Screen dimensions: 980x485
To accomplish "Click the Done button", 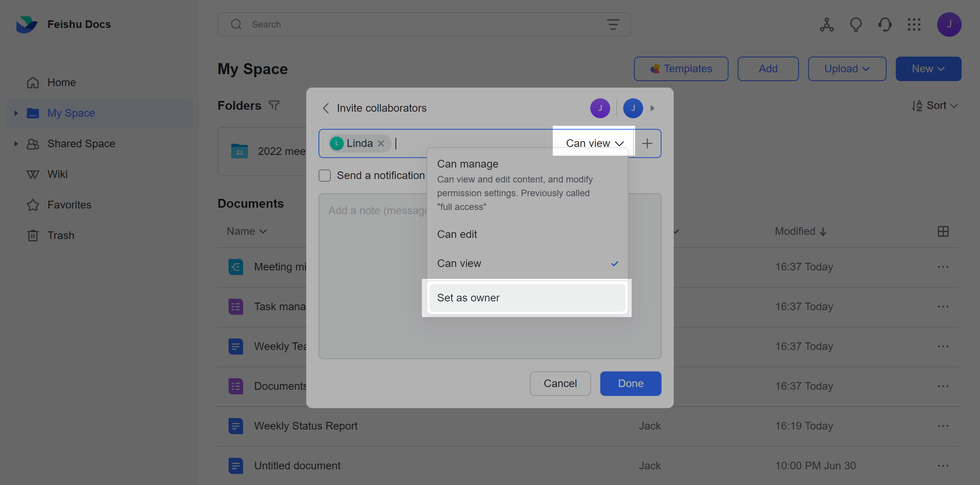I will point(630,383).
